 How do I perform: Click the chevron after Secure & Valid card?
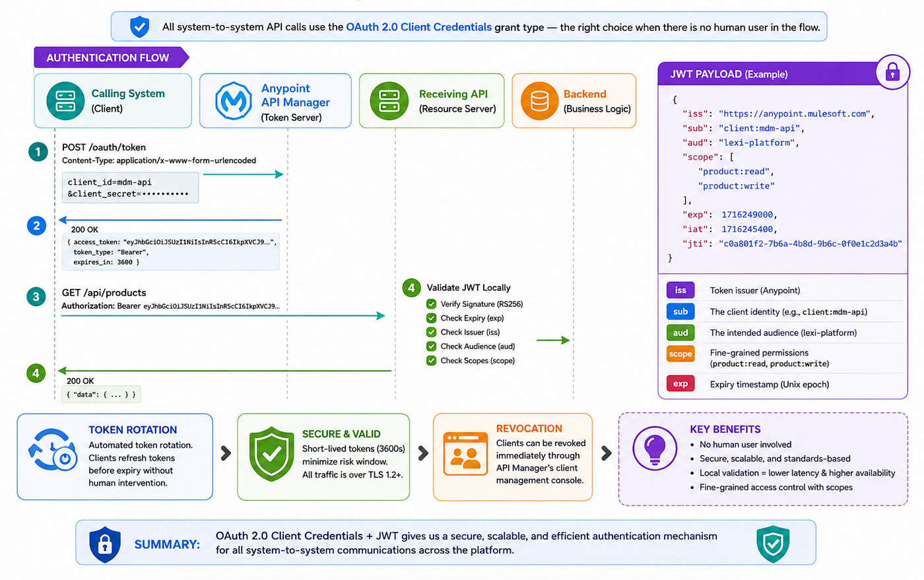click(423, 453)
